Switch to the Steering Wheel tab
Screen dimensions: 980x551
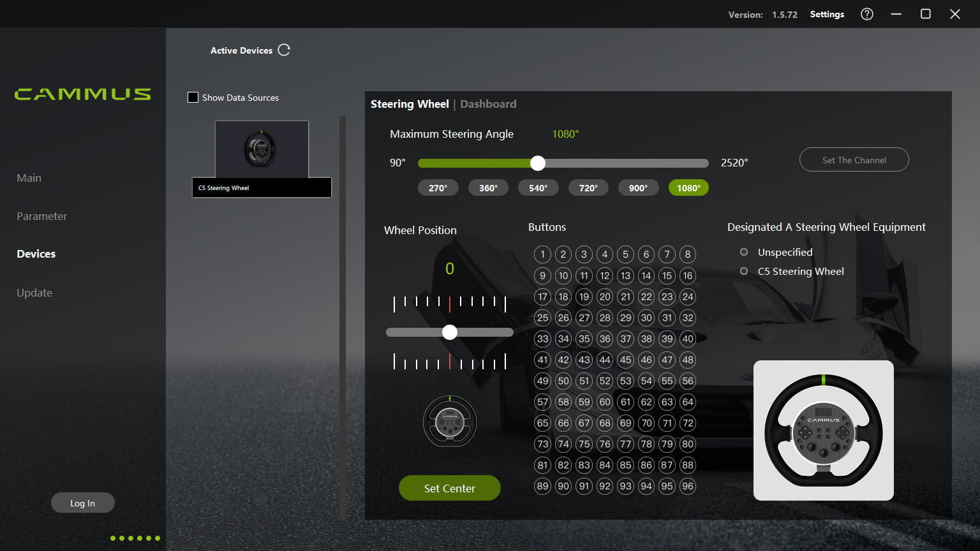(x=410, y=104)
